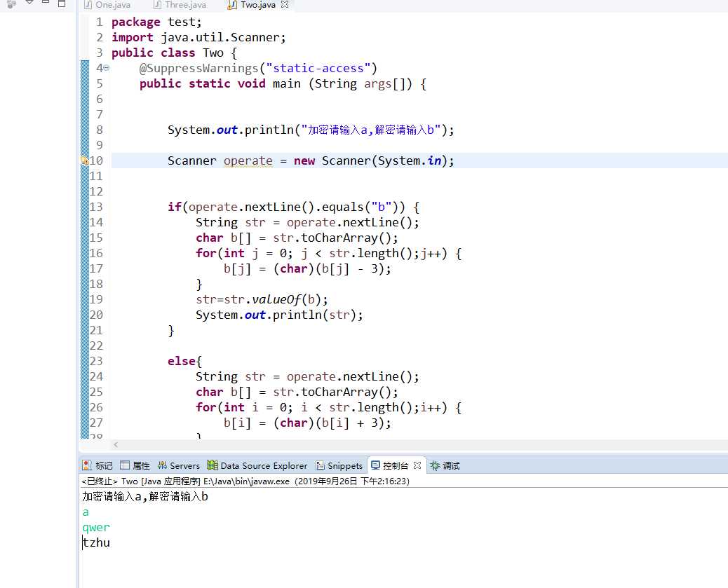Click the underlined 'operate' variable on line 10

click(x=248, y=161)
